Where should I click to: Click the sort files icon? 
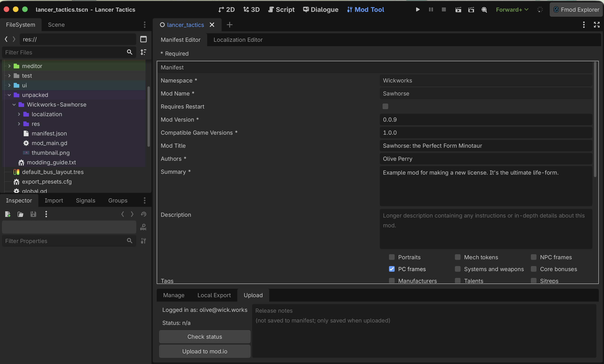pyautogui.click(x=143, y=52)
